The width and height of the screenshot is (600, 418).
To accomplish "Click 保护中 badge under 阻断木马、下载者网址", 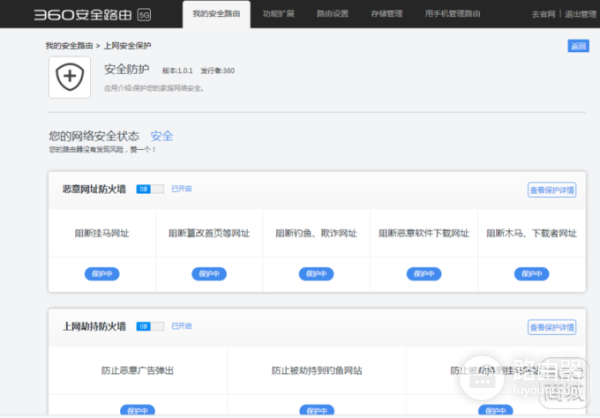I will pos(532,274).
